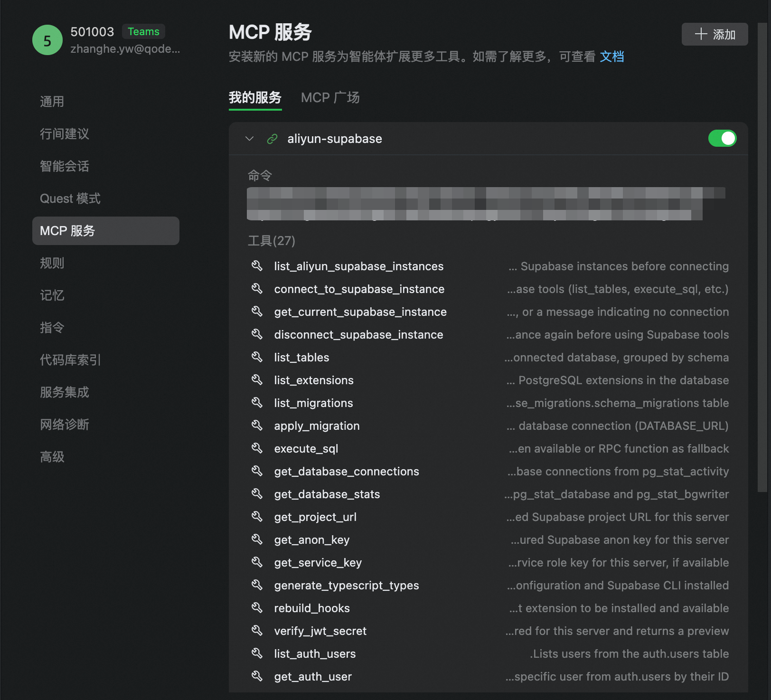This screenshot has width=771, height=700.
Task: Open the 文档 documentation link
Action: pyautogui.click(x=612, y=57)
